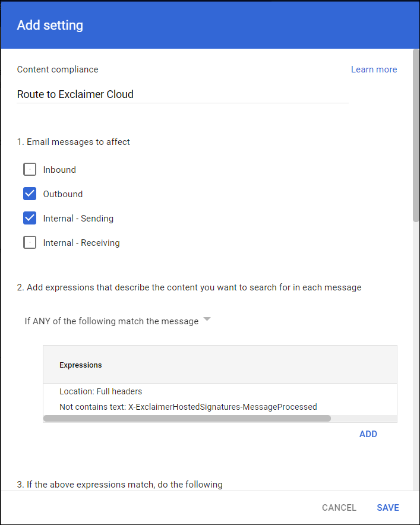Select the 'Location: Full headers' expression line
This screenshot has height=525, width=420.
tap(100, 391)
